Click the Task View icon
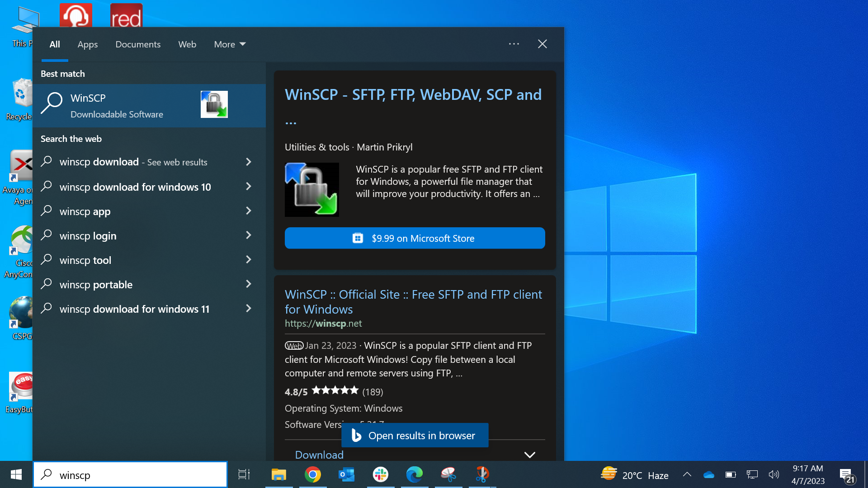The width and height of the screenshot is (868, 488). pyautogui.click(x=244, y=474)
